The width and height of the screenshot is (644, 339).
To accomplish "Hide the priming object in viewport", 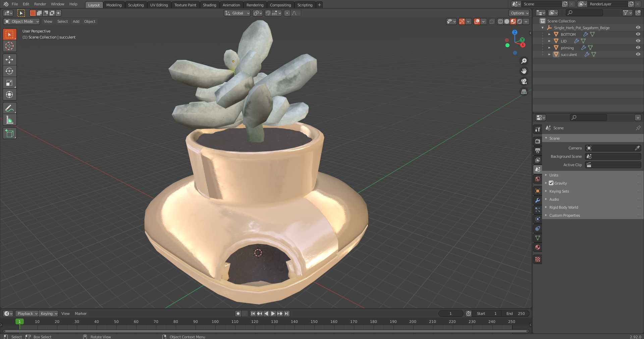I will (x=638, y=48).
